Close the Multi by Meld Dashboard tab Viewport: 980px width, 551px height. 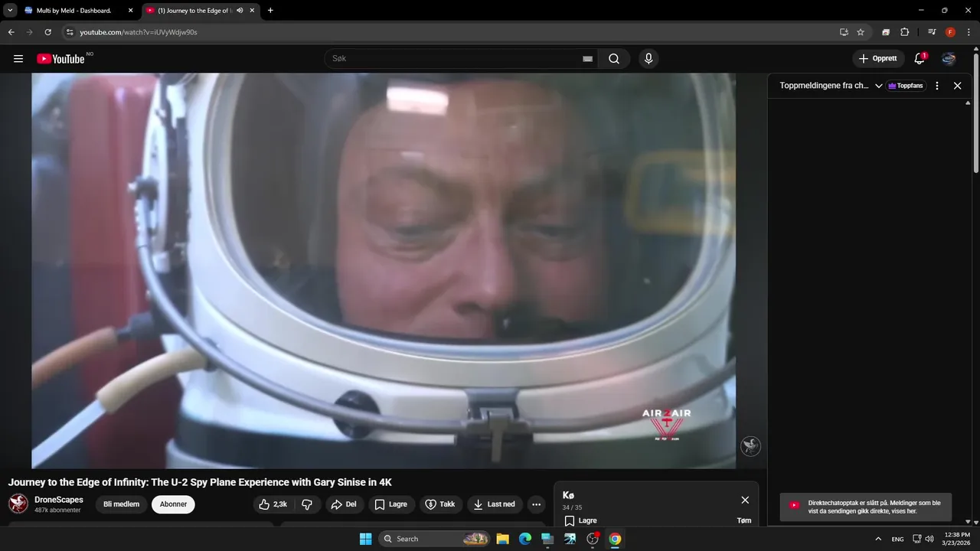tap(130, 11)
